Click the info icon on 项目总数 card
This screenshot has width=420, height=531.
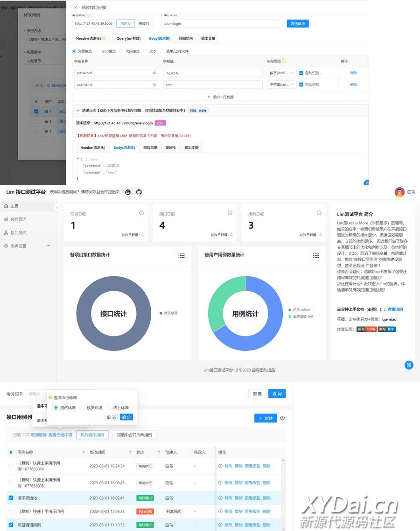tap(141, 213)
